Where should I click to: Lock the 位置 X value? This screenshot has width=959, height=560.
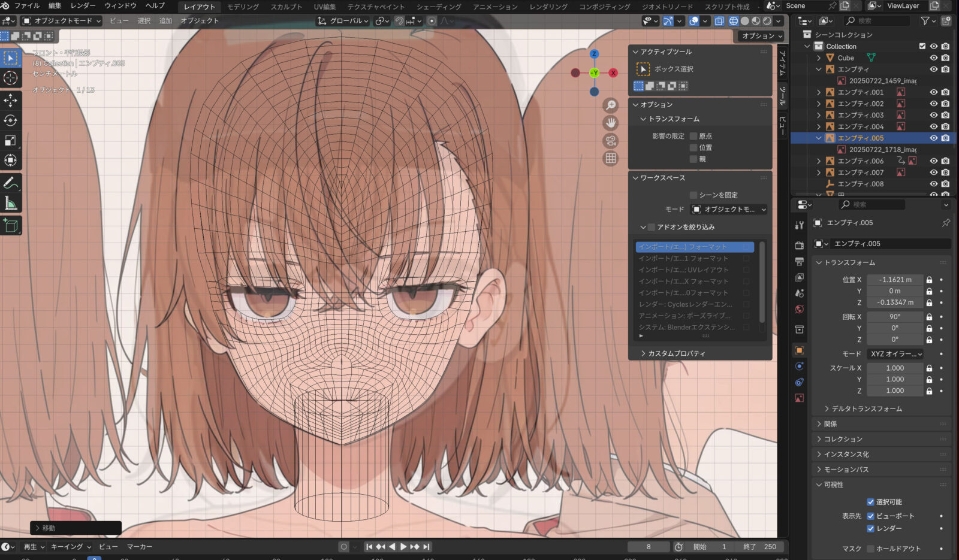929,280
